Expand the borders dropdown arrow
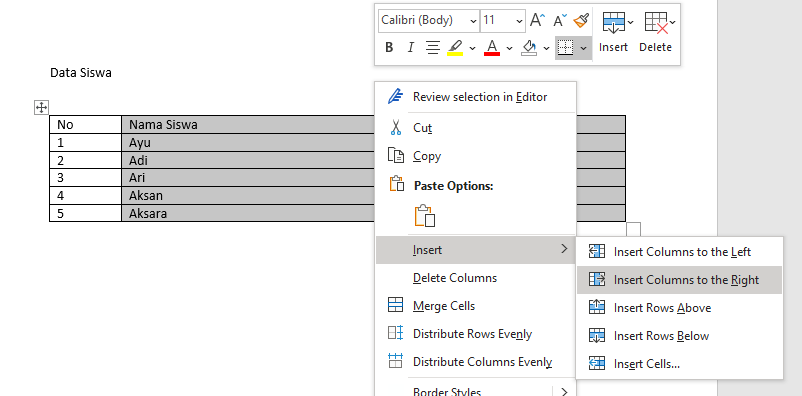 click(x=584, y=48)
